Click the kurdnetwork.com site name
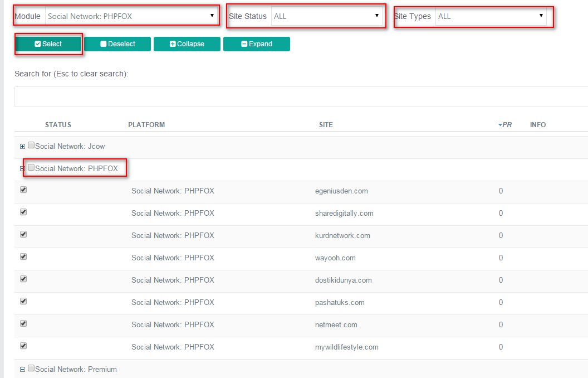The height and width of the screenshot is (378, 588). tap(342, 236)
